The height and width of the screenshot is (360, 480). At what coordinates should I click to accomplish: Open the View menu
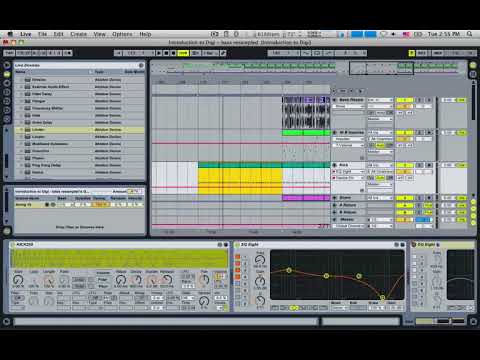[x=99, y=34]
